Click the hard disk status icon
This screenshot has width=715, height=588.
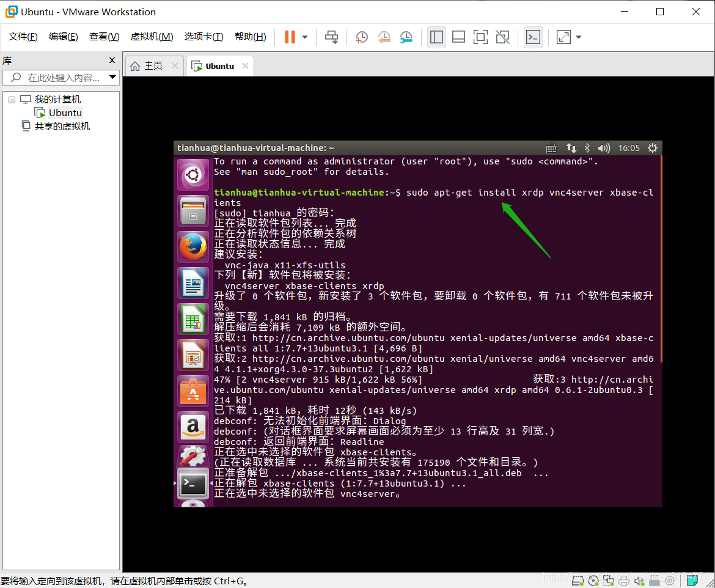pos(578,581)
